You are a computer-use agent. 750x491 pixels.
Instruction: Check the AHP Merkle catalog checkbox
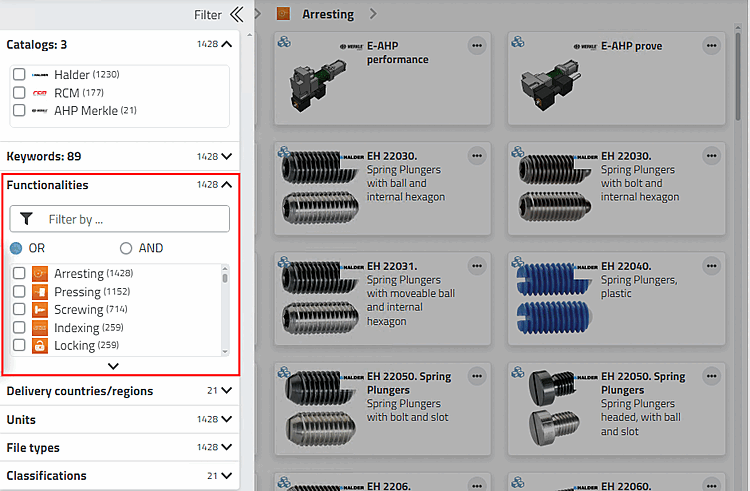[19, 110]
